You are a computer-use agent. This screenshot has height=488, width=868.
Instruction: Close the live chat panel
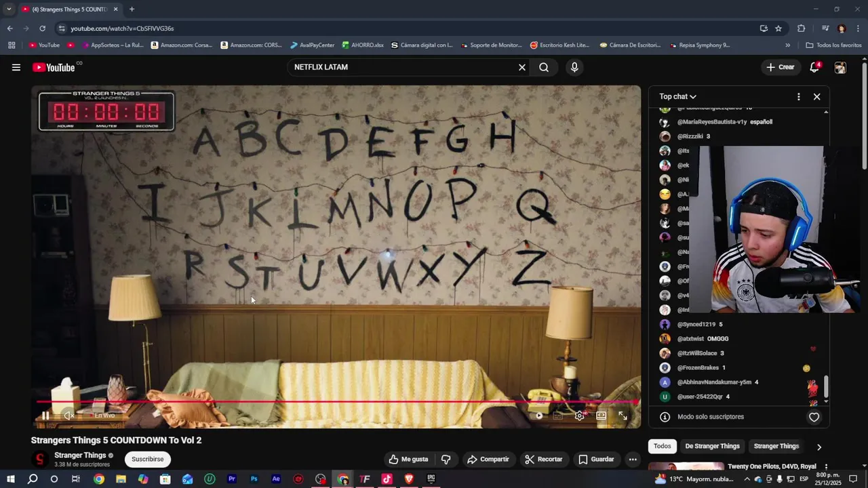(x=817, y=96)
